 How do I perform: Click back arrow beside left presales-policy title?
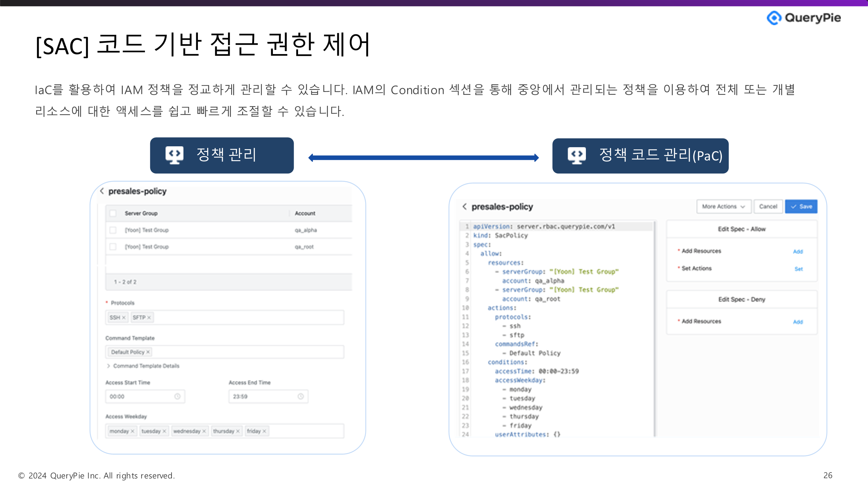[102, 191]
